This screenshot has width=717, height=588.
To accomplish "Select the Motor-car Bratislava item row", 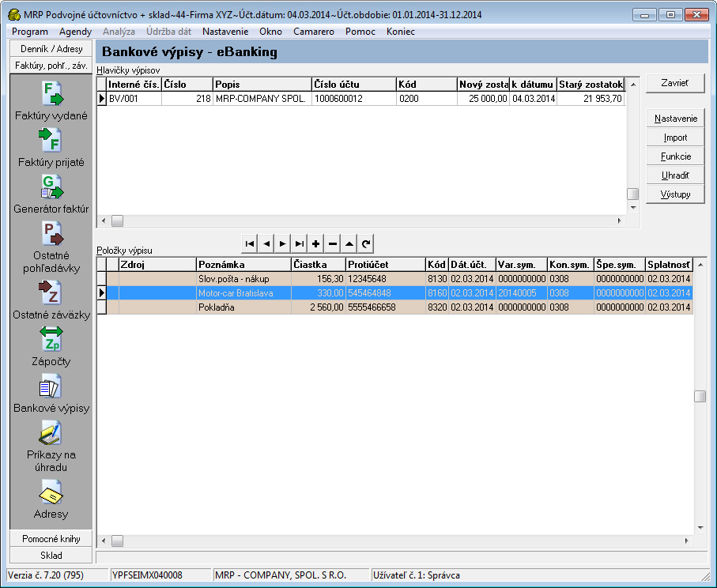I will [395, 293].
